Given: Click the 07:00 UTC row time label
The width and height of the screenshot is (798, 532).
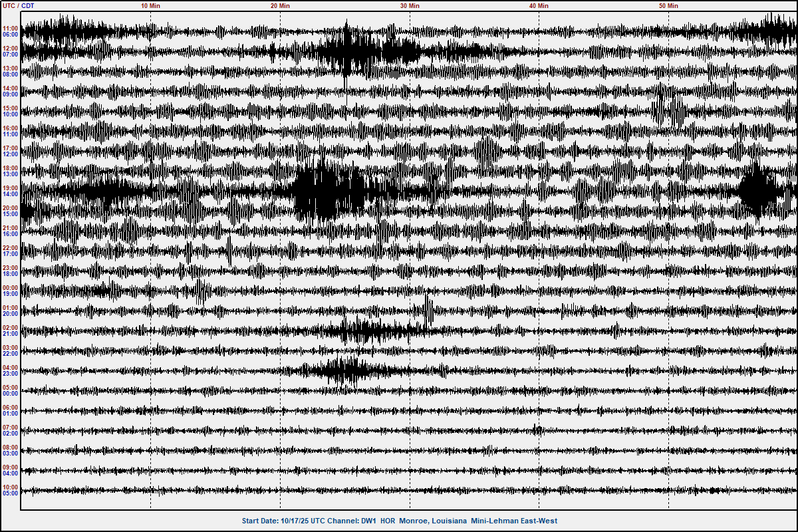Looking at the screenshot, I should (11, 428).
